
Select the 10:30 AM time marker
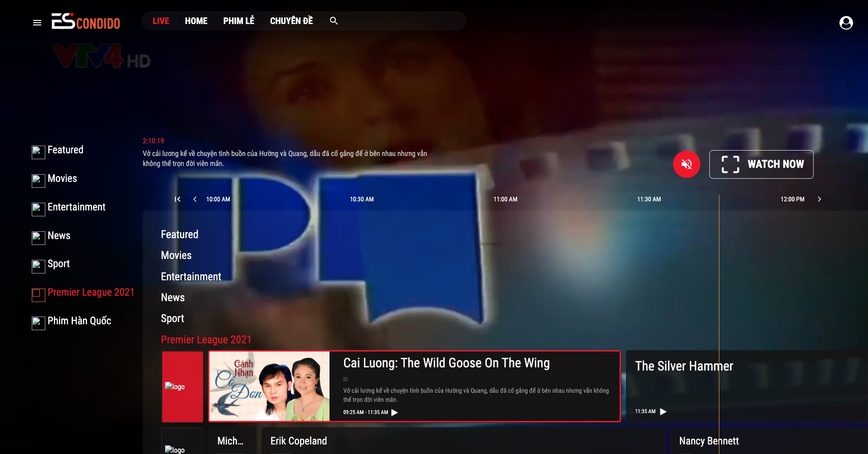362,199
